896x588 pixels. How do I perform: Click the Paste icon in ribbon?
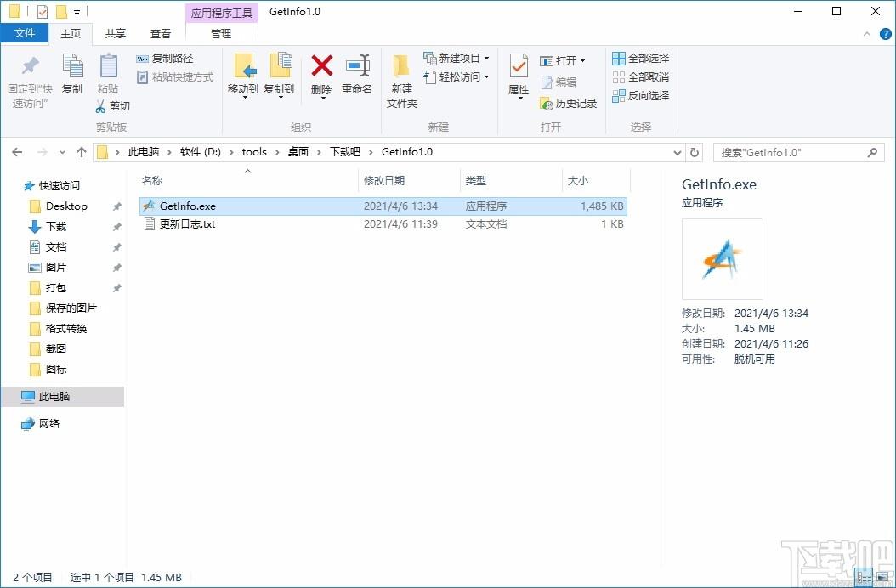[x=108, y=66]
